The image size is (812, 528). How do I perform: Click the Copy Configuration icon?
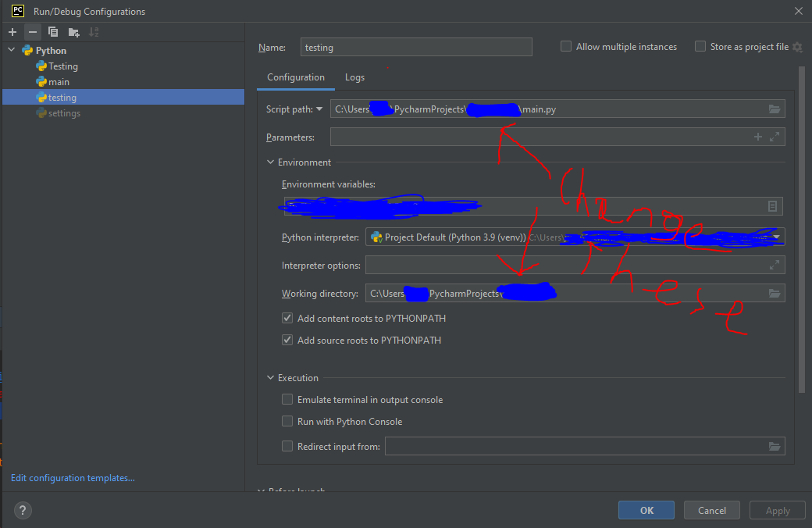[53, 32]
